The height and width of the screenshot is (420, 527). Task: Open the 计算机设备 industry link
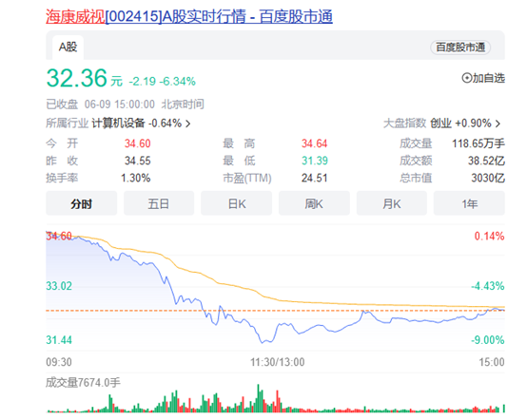tap(118, 124)
